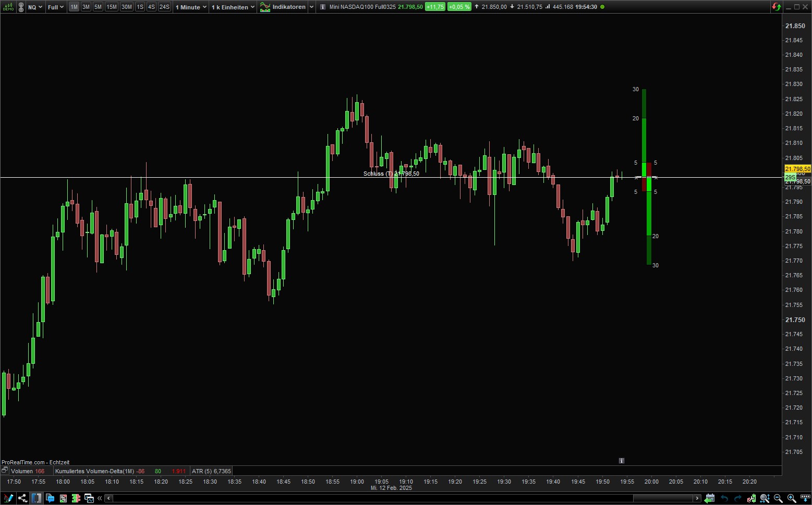Toggle the 15M timeframe button

111,7
